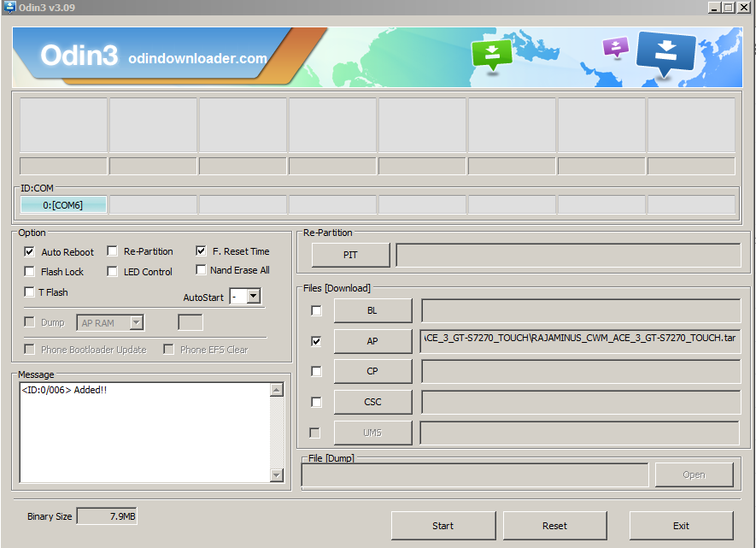The width and height of the screenshot is (756, 548).
Task: Click the PIT file path field
Action: 568,255
